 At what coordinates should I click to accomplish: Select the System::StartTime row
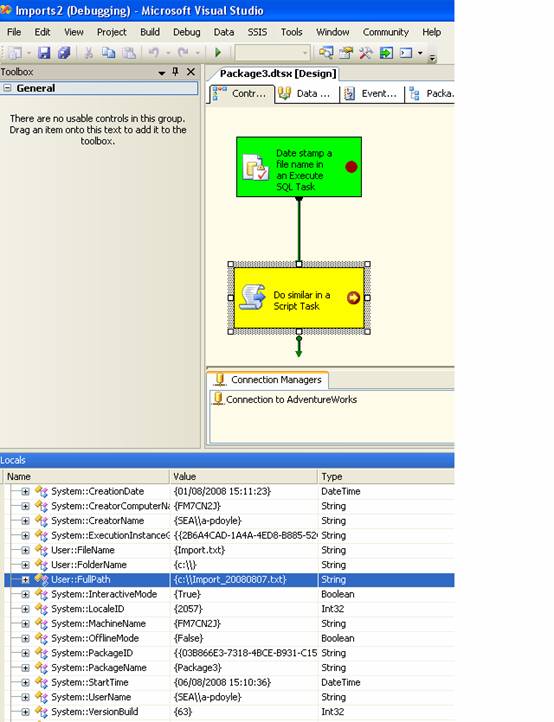click(x=229, y=682)
